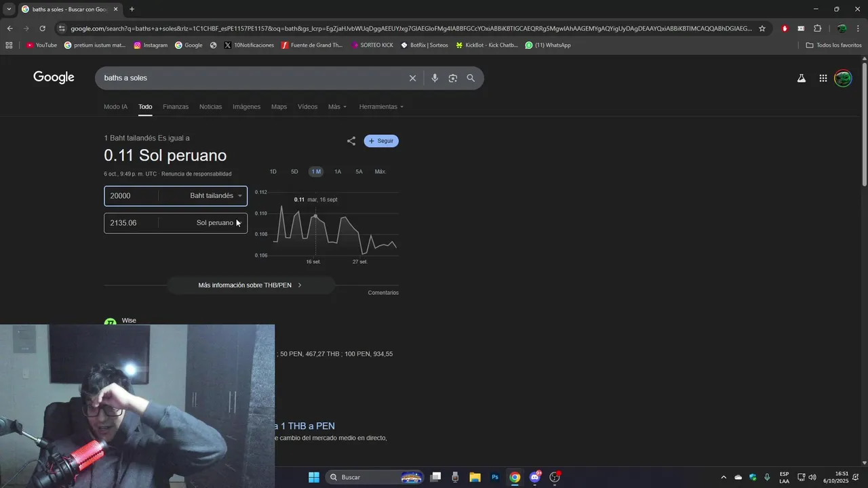The width and height of the screenshot is (868, 488).
Task: Open Task View on the taskbar
Action: (x=435, y=477)
